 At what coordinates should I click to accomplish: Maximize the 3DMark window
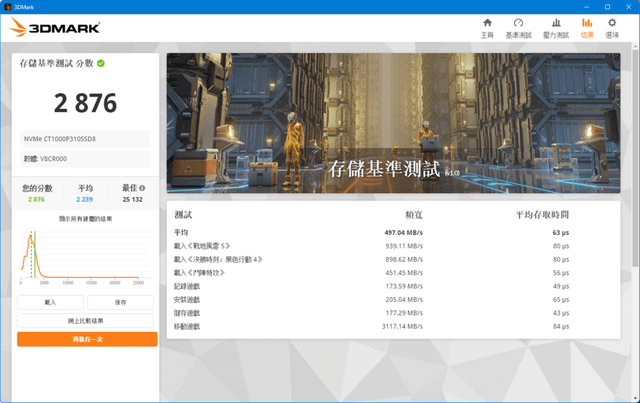(607, 7)
